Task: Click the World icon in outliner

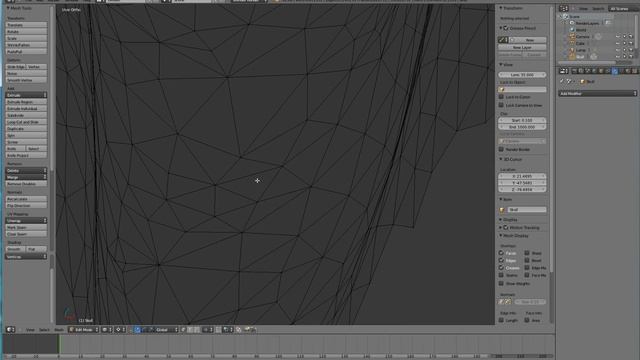Action: tap(572, 30)
